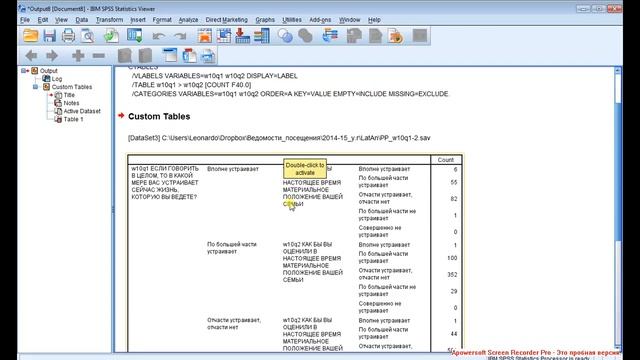Select Notes item in the outline
Image resolution: width=640 pixels, height=360 pixels.
tap(71, 103)
